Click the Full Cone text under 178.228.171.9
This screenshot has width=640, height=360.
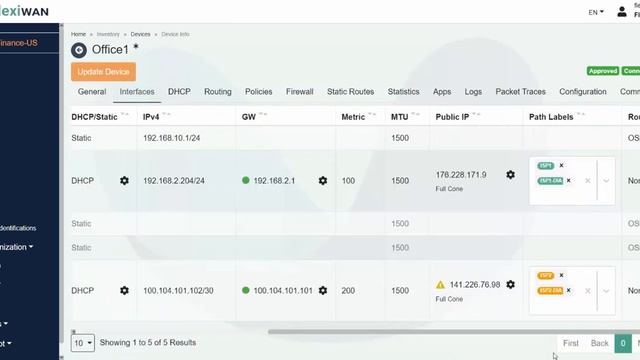click(x=449, y=189)
